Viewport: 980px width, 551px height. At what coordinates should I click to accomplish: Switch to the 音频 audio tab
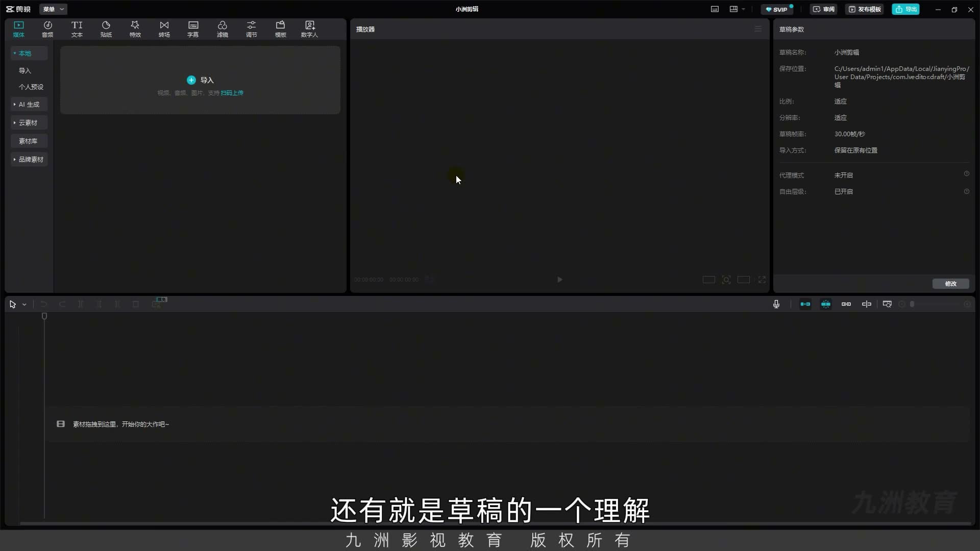coord(47,29)
